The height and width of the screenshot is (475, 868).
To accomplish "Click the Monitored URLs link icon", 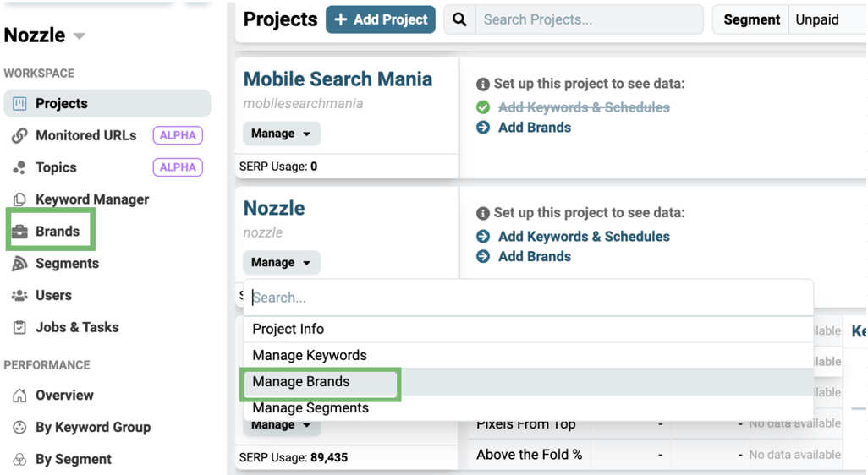I will (19, 136).
